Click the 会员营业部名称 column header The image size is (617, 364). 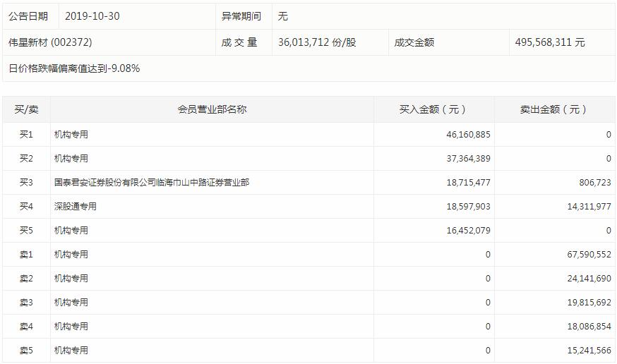(212, 109)
